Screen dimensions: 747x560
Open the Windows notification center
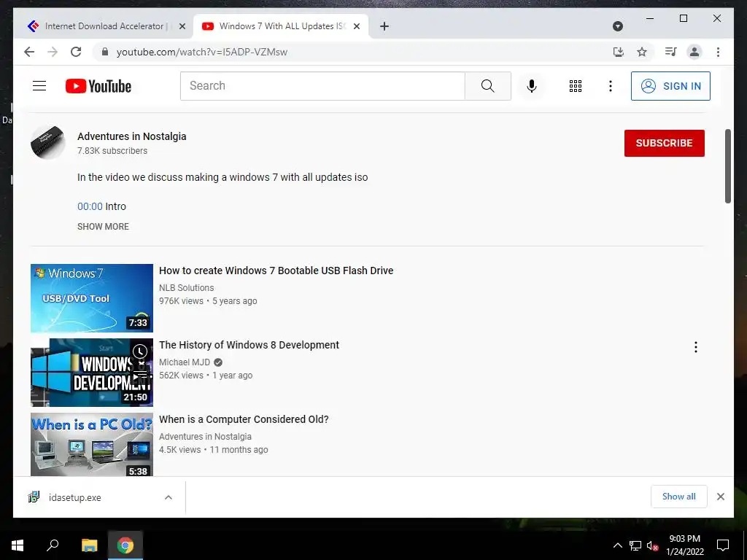pyautogui.click(x=723, y=545)
